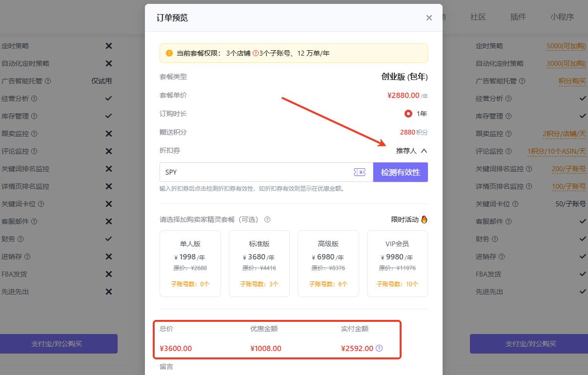
Task: Click the 检测有效性 validation button
Action: pyautogui.click(x=401, y=172)
